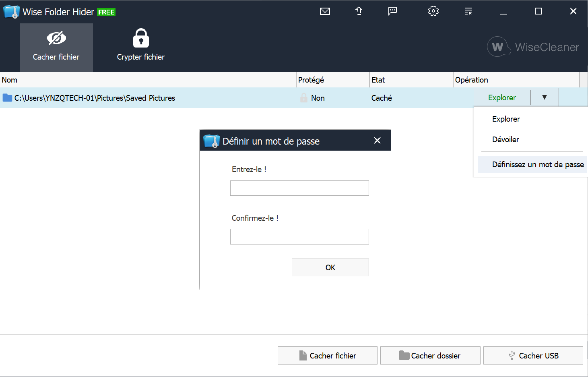Click the Cacher dossier button
588x377 pixels.
(430, 356)
